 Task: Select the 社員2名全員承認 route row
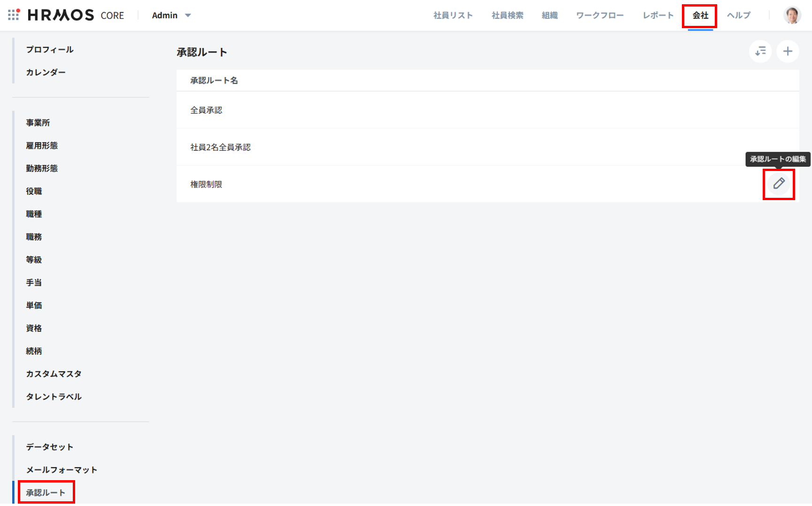coord(220,147)
